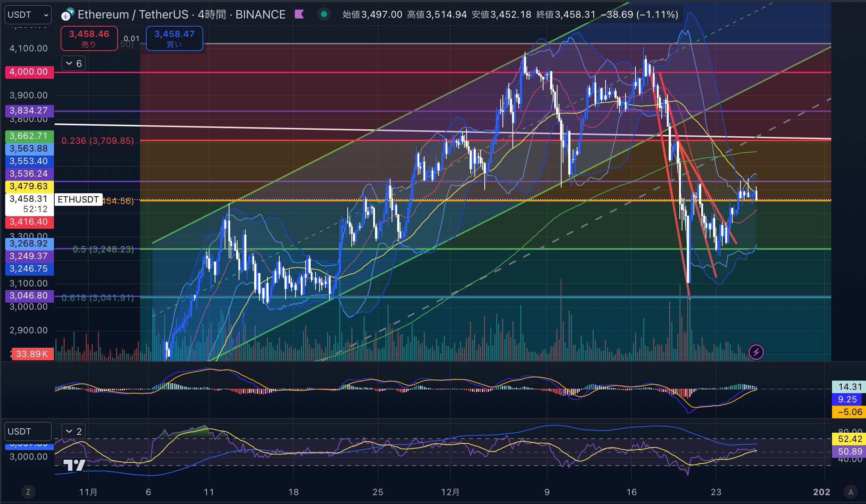Click the 高値3,514.94 high value
The height and width of the screenshot is (504, 866).
point(437,14)
